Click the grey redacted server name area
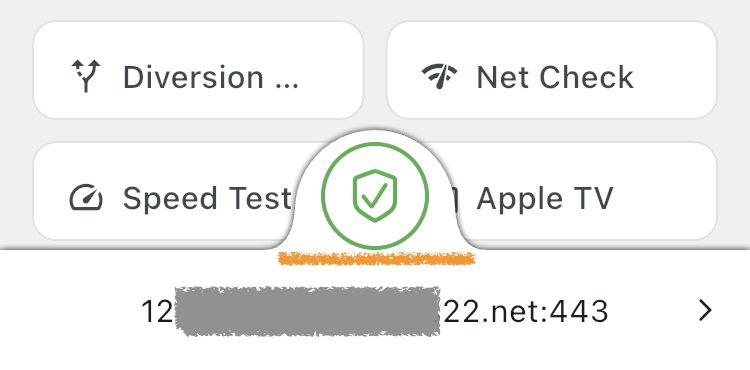Viewport: 750px width, 370px height. point(308,311)
